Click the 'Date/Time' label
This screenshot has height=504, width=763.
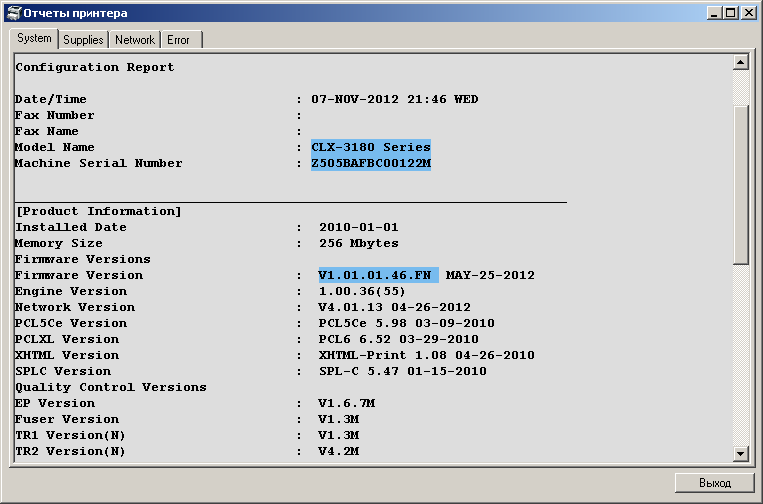coord(51,99)
